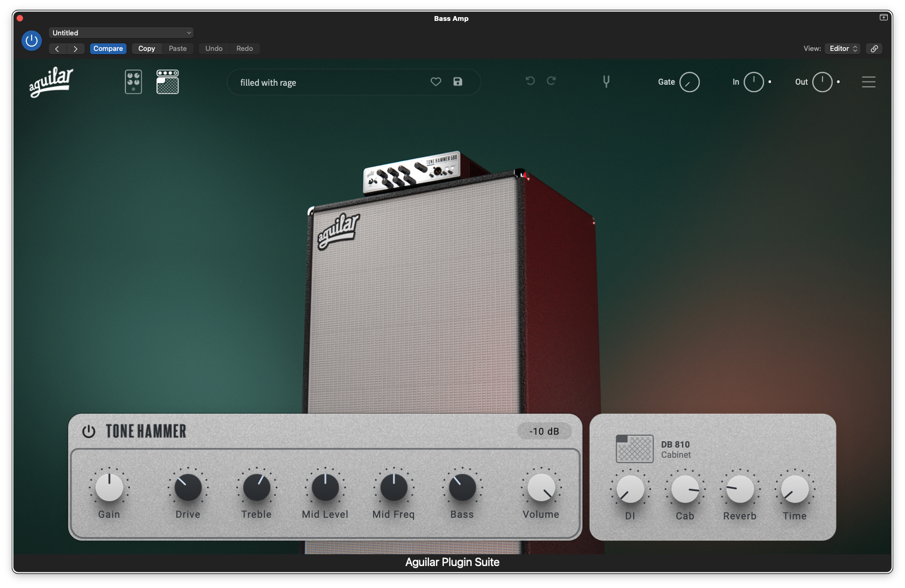Click the Cab knob
Image resolution: width=905 pixels, height=588 pixels.
(685, 489)
